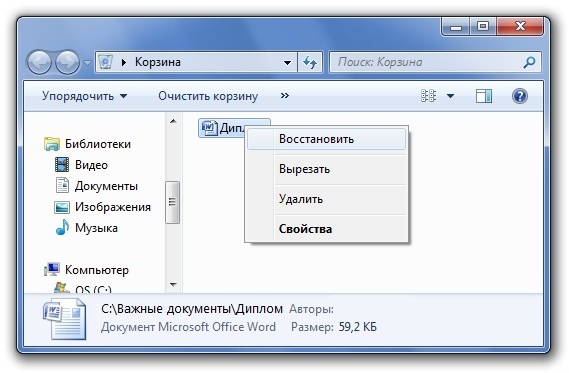Click the Word document thumbnail in details pane

point(65,319)
